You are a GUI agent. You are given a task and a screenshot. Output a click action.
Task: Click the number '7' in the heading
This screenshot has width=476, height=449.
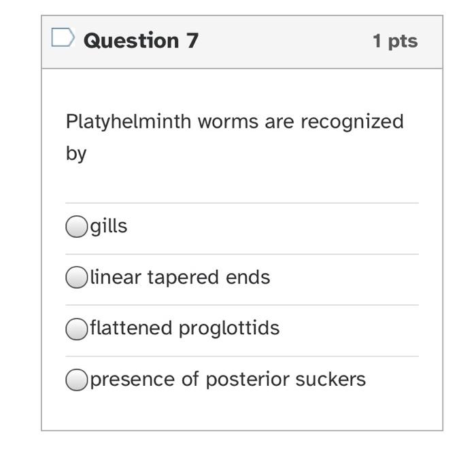192,40
